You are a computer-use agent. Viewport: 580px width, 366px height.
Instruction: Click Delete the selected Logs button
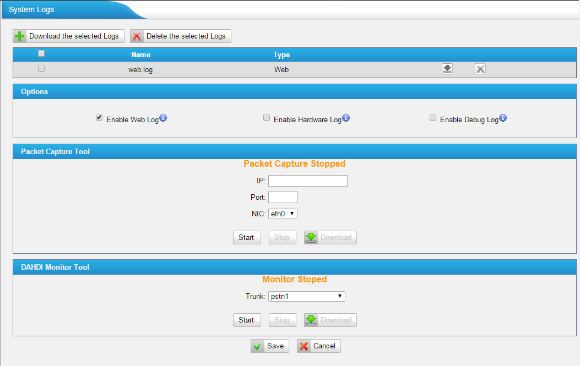click(181, 36)
